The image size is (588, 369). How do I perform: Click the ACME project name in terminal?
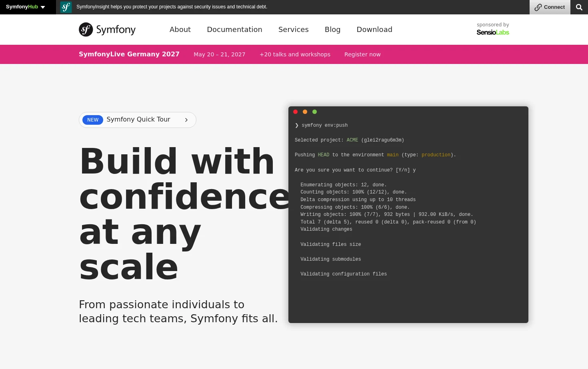click(352, 140)
